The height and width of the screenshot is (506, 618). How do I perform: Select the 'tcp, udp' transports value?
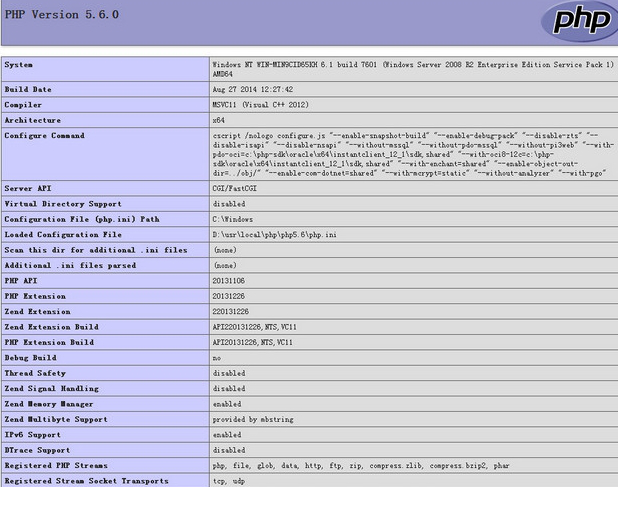pos(229,481)
